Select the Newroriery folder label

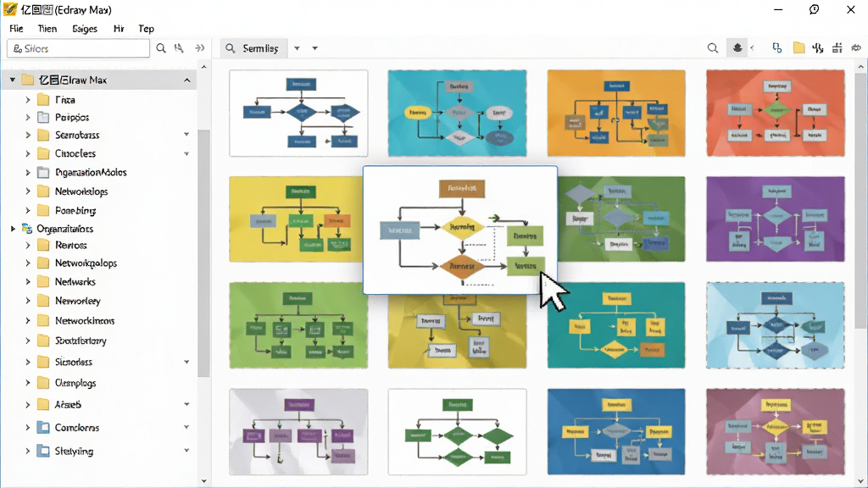tap(77, 301)
